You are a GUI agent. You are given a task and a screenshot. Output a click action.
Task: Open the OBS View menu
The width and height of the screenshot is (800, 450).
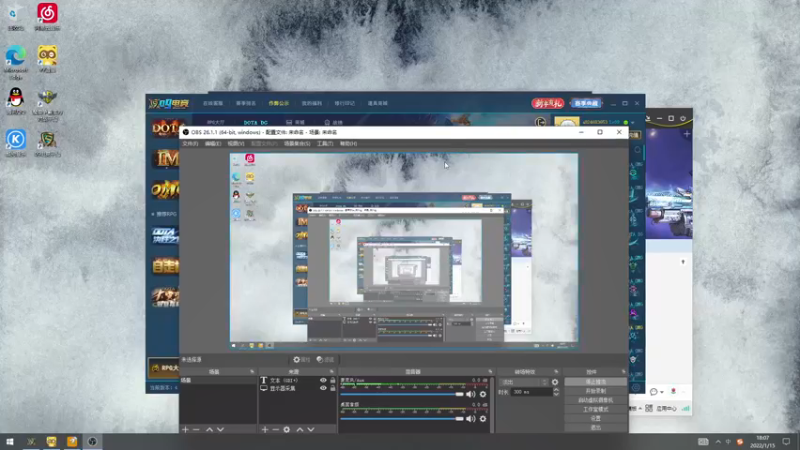click(236, 144)
